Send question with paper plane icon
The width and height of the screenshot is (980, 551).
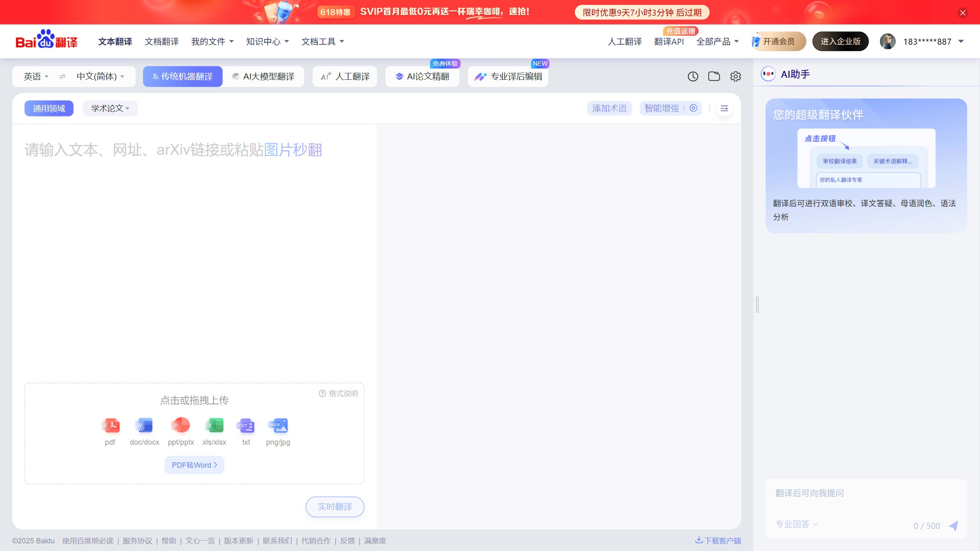(x=953, y=526)
